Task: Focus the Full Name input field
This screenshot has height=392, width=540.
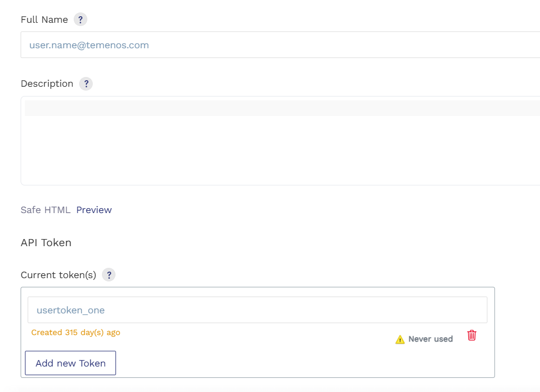Action: (280, 45)
